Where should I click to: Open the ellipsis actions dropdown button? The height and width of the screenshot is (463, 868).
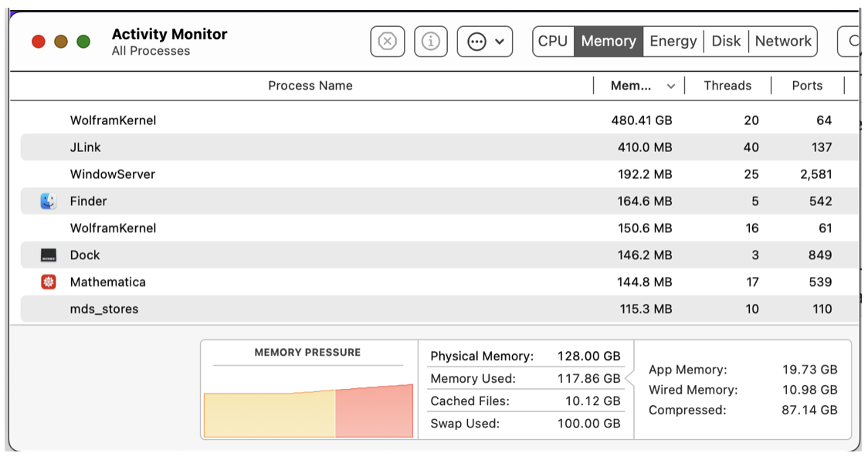(485, 42)
